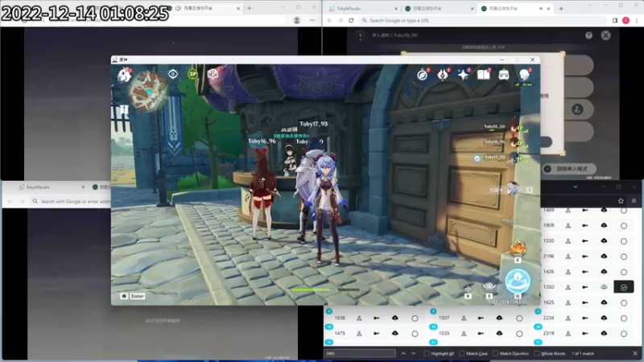Open the Chrome side panel icon
Viewport: 644px width, 362px height.
pos(615,20)
